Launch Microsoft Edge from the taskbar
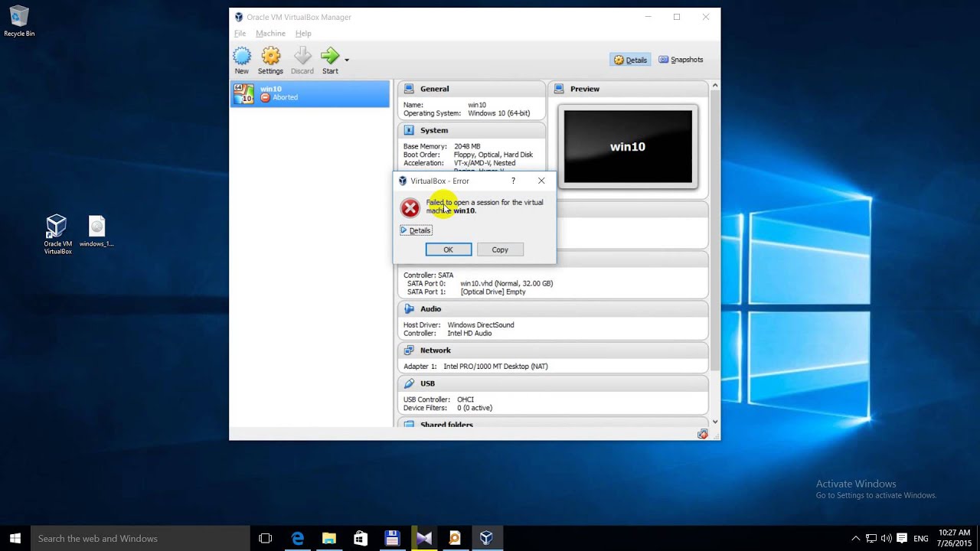 point(298,538)
